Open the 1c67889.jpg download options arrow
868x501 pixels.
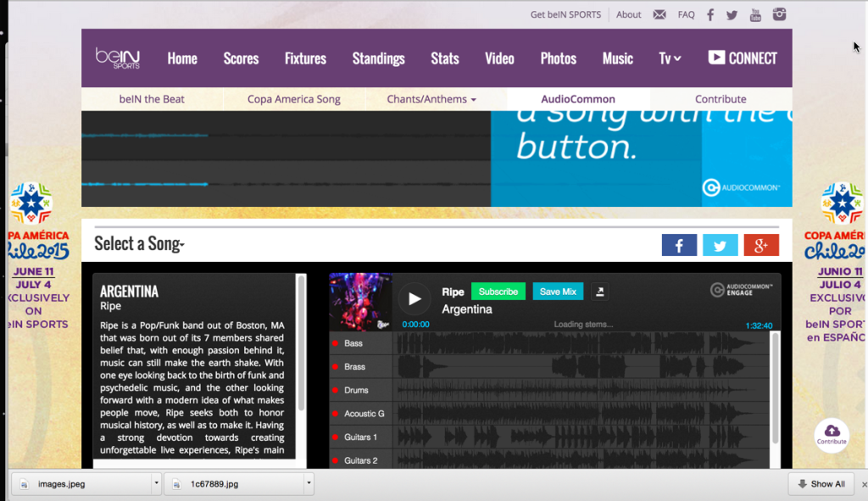pos(309,483)
